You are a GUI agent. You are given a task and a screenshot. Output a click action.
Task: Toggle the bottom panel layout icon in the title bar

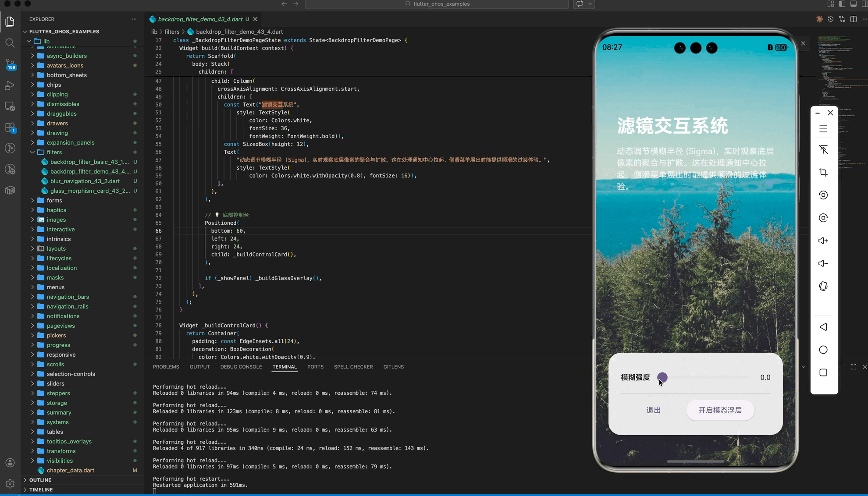854,4
